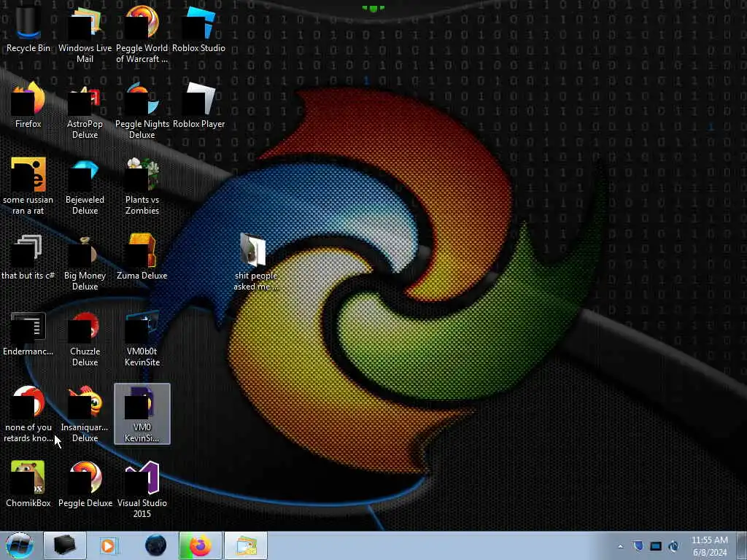Select the Firefox desktop shortcut
Image resolution: width=747 pixels, height=560 pixels.
(x=28, y=105)
